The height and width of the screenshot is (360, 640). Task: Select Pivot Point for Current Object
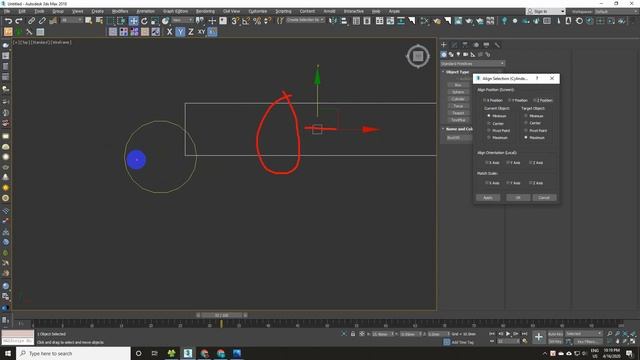pyautogui.click(x=498, y=131)
